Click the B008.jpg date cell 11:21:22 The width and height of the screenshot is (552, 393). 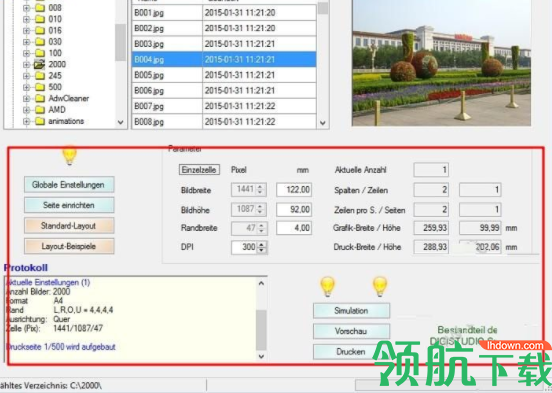(259, 121)
